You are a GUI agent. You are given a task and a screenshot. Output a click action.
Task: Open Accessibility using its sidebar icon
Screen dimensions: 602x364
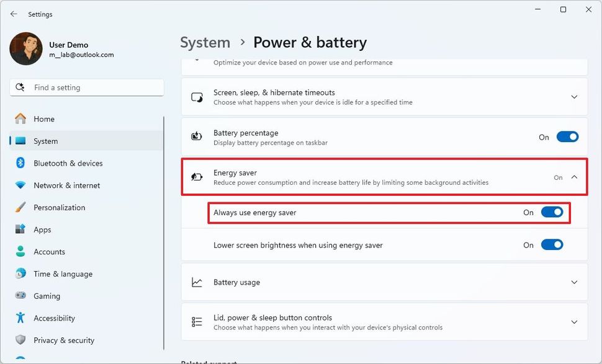[x=20, y=317]
